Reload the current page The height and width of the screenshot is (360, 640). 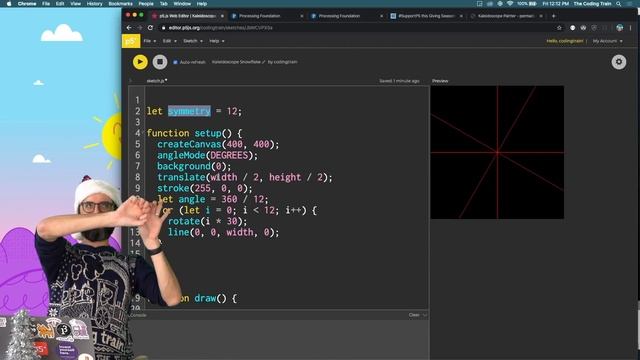point(150,28)
